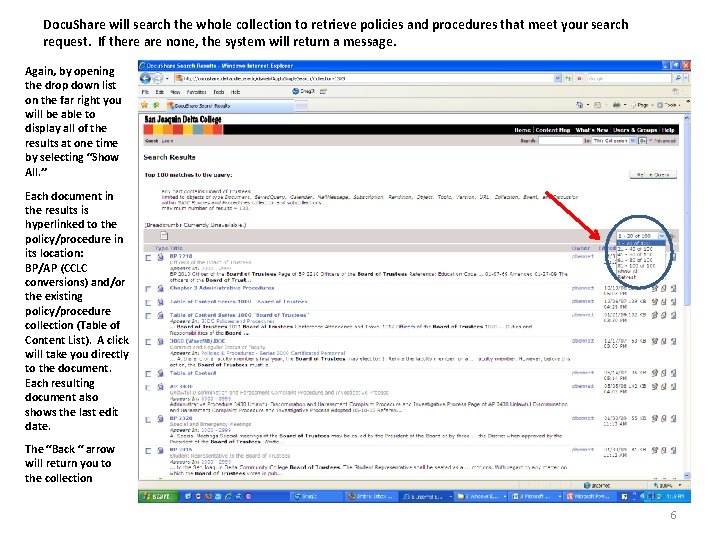Click the SnagIt toolbar icon
The image size is (720, 540).
coord(303,91)
